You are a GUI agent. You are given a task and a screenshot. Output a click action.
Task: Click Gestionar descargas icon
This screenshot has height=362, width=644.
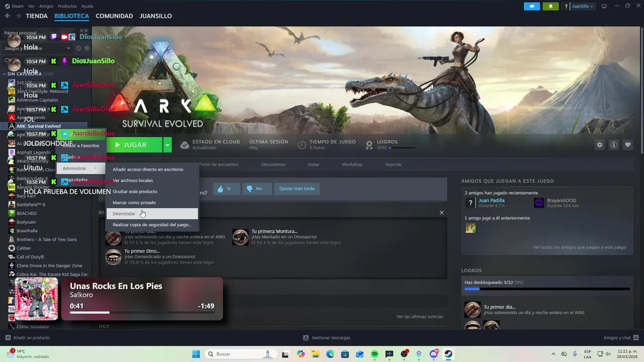click(306, 337)
